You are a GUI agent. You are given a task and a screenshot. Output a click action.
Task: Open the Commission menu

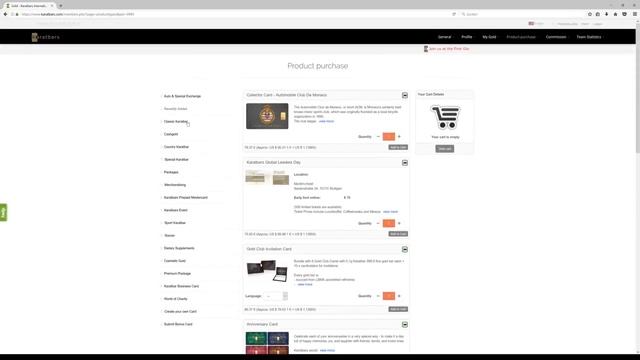click(x=556, y=37)
